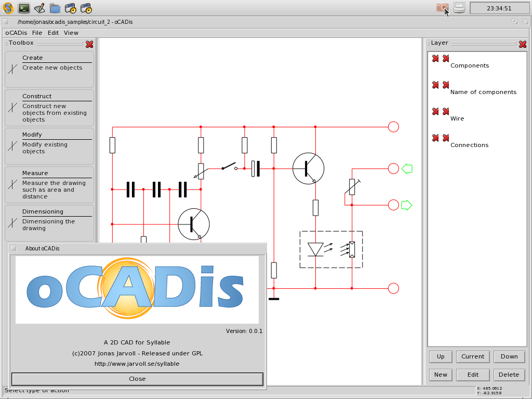Click the clock showing 23:34:51
Viewport: 532px width, 399px height.
[499, 8]
